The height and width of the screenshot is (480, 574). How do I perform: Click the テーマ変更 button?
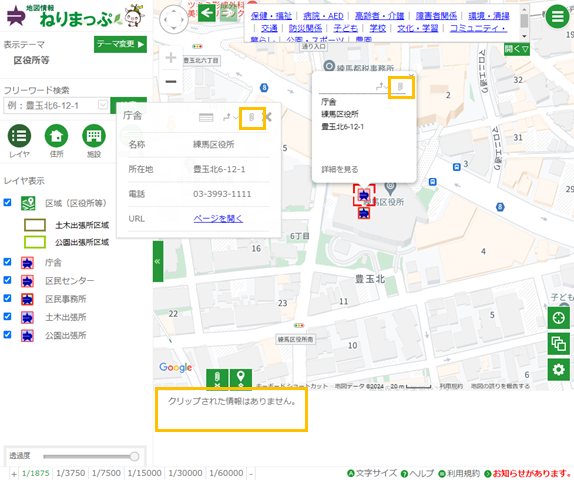tap(120, 44)
